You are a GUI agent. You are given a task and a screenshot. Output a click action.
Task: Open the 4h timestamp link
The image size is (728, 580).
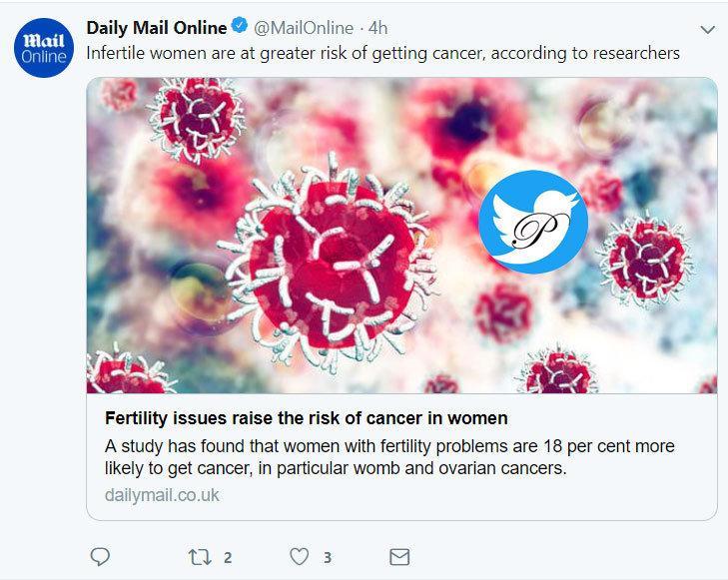coord(377,28)
